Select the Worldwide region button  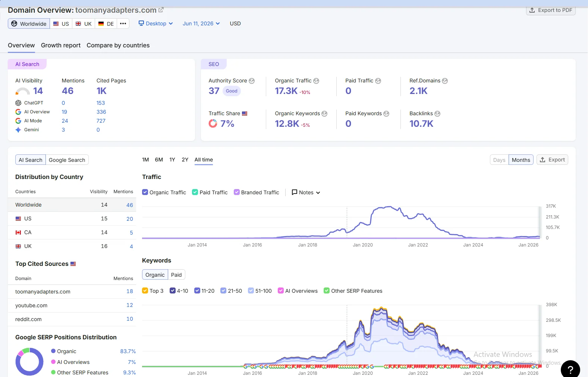pyautogui.click(x=29, y=23)
